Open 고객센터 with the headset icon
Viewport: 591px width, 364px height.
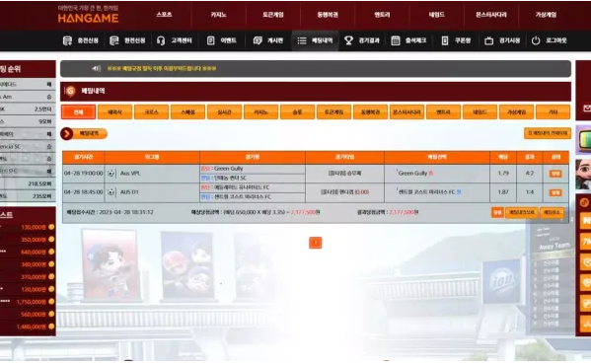click(174, 40)
